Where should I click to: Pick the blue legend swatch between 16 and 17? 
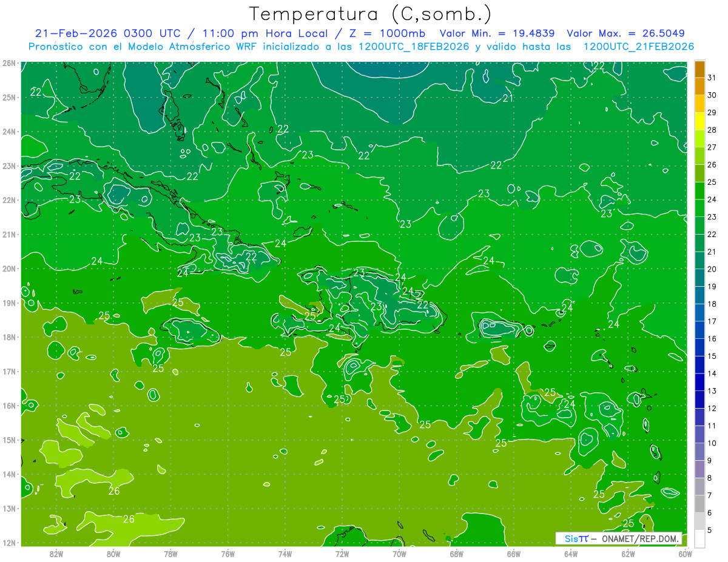click(x=699, y=330)
